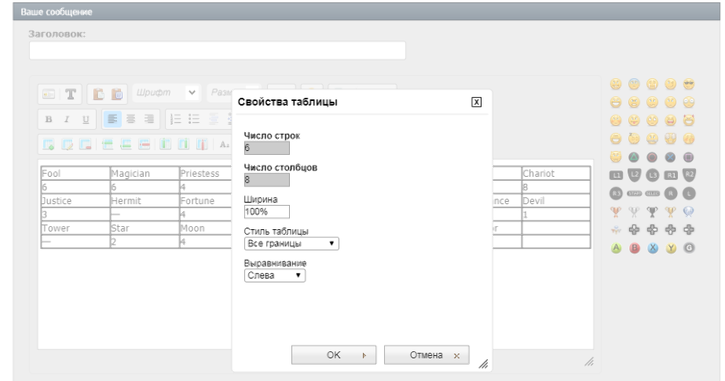725x381 pixels.
Task: Insert the red B button icon
Action: pyautogui.click(x=634, y=248)
